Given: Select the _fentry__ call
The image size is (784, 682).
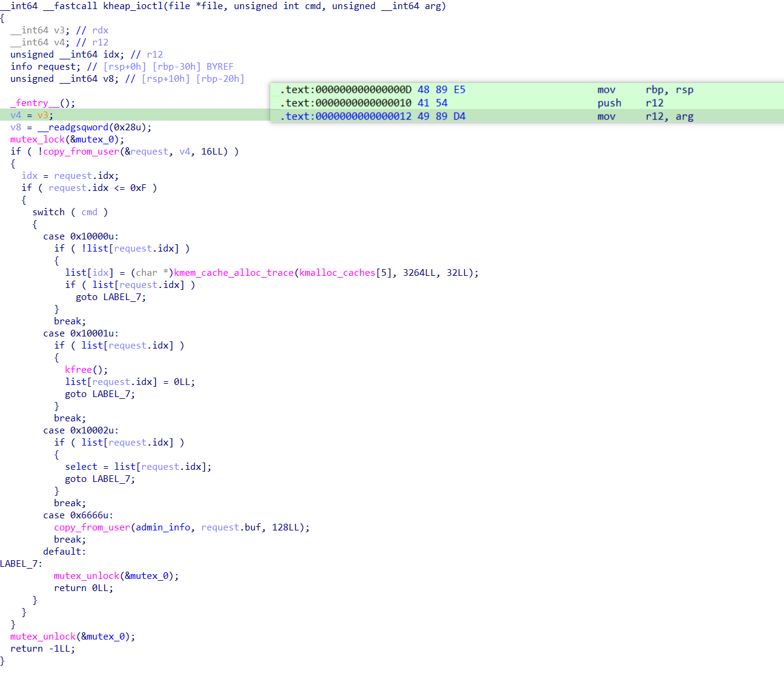Looking at the screenshot, I should tap(34, 102).
